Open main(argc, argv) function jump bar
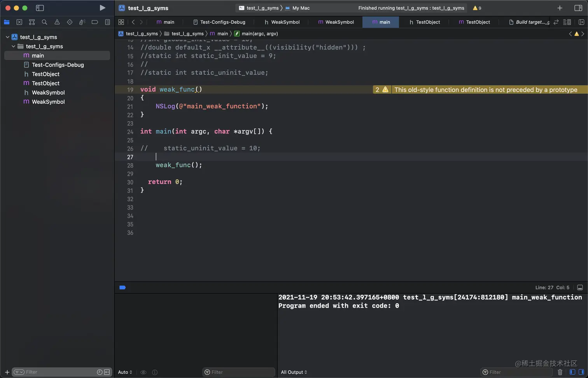Image resolution: width=588 pixels, height=378 pixels. pyautogui.click(x=256, y=34)
